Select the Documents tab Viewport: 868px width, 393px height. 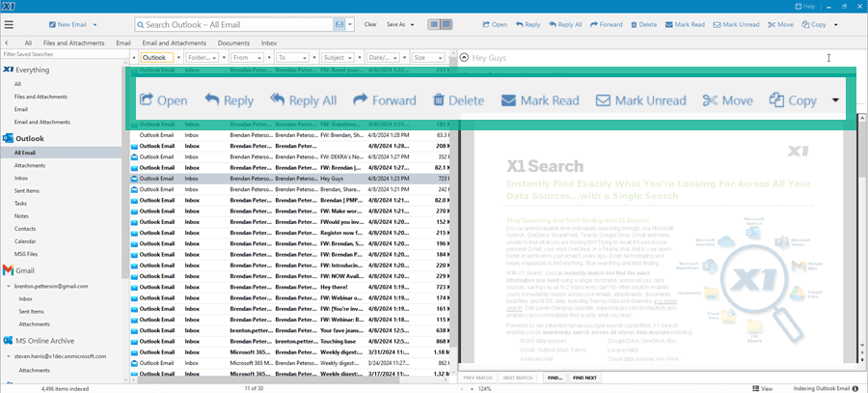(233, 42)
